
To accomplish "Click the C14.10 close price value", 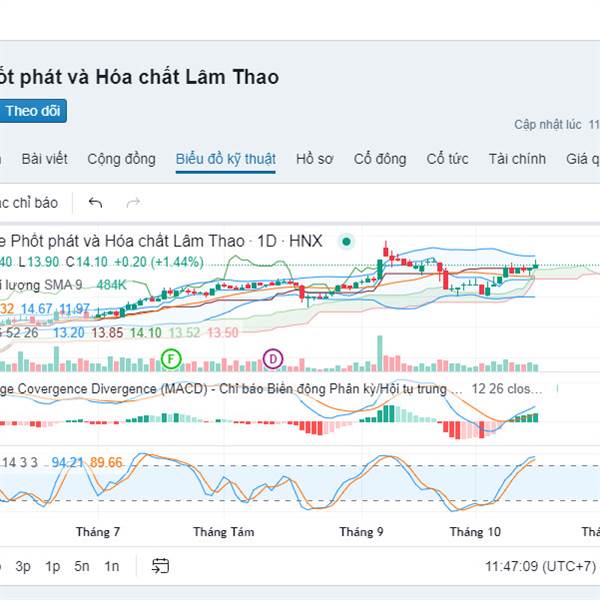I will pos(87,262).
